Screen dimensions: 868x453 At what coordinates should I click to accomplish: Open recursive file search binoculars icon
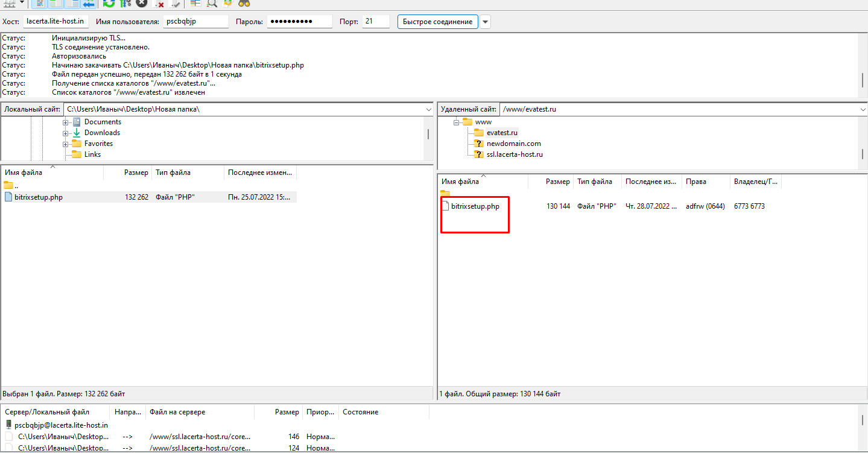[244, 3]
